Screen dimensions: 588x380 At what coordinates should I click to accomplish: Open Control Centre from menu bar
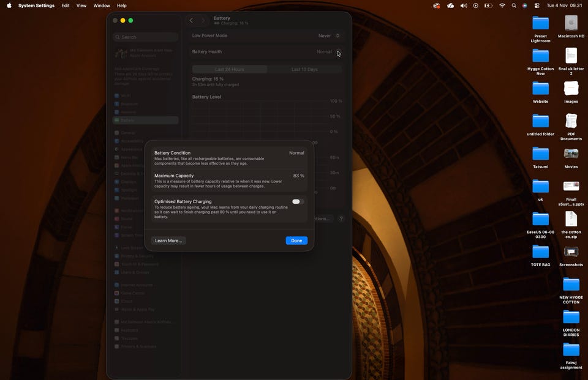coord(537,6)
